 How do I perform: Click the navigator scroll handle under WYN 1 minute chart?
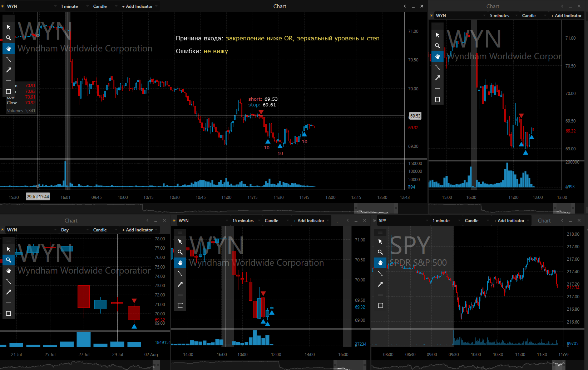375,208
